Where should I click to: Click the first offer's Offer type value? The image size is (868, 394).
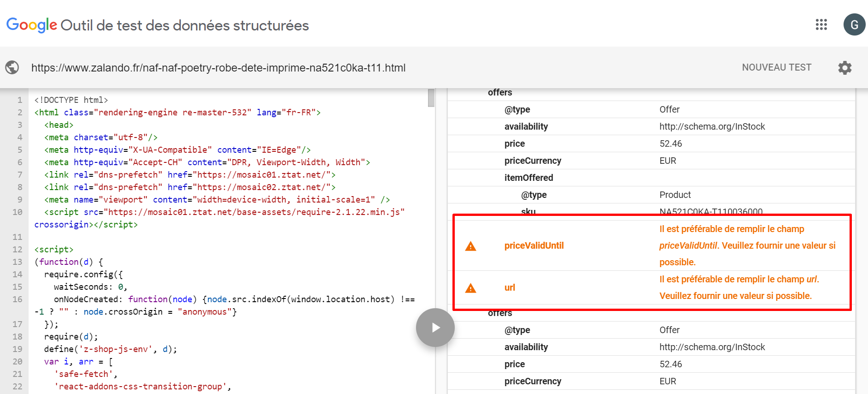click(x=669, y=109)
